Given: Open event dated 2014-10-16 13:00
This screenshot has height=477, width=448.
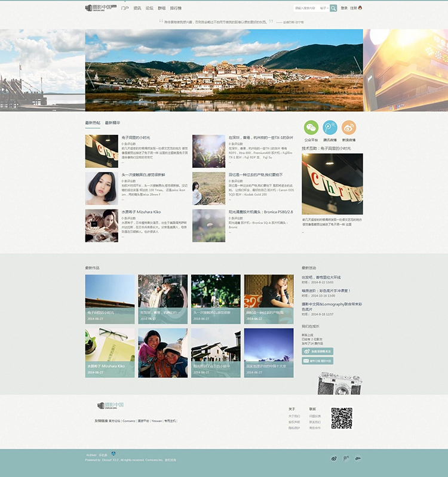Looking at the screenshot, I should (326, 291).
